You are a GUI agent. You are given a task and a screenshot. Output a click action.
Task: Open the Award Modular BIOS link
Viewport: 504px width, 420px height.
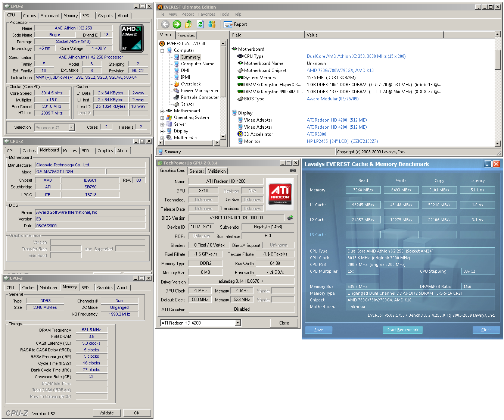click(333, 99)
